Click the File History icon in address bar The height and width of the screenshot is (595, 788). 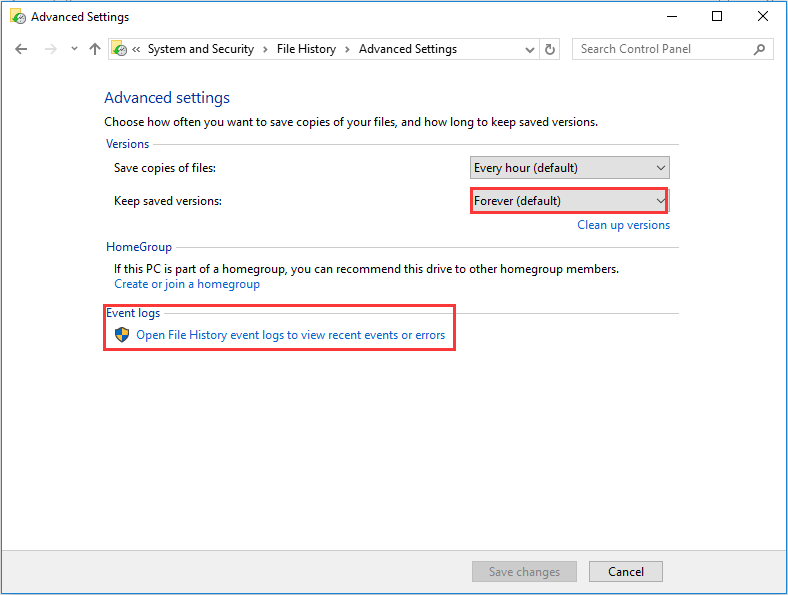(x=119, y=49)
